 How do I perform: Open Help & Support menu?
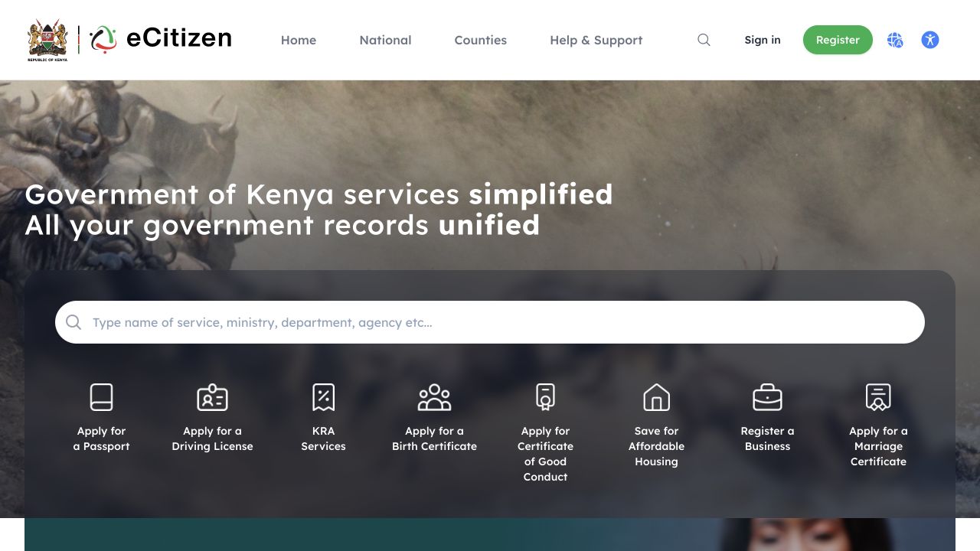(x=596, y=40)
